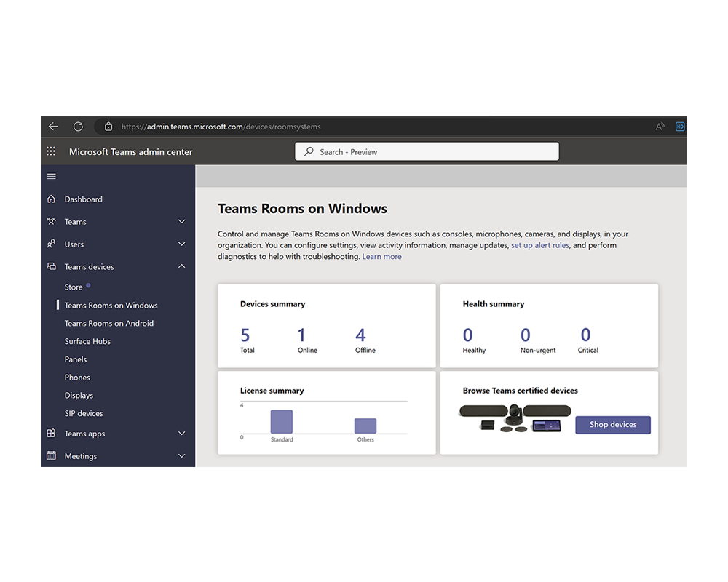Click the Dashboard home icon
This screenshot has width=728, height=582.
click(52, 199)
